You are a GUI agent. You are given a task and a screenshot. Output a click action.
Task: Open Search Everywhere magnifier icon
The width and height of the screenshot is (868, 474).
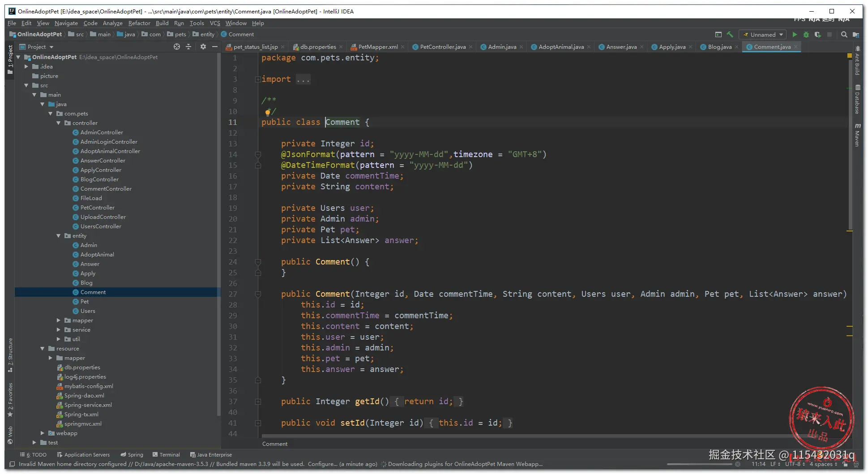pos(844,34)
